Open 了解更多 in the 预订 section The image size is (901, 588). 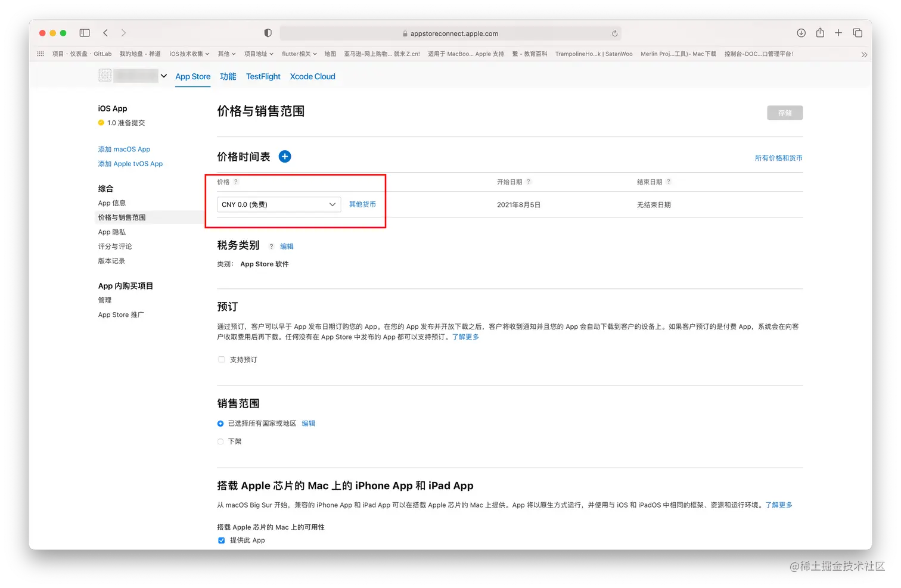(x=465, y=337)
